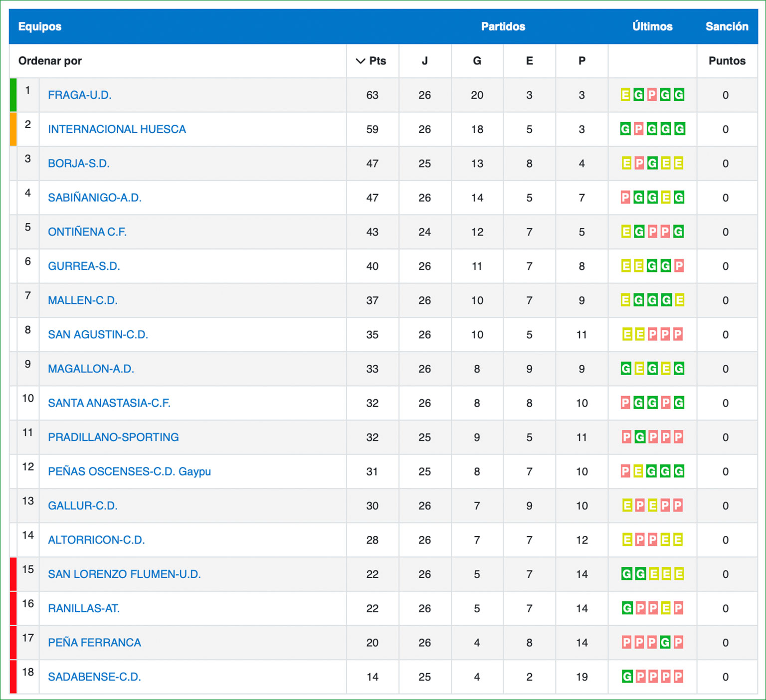This screenshot has width=766, height=700.
Task: Click the red P badge in FRAGA-U.D. row
Action: [x=652, y=95]
